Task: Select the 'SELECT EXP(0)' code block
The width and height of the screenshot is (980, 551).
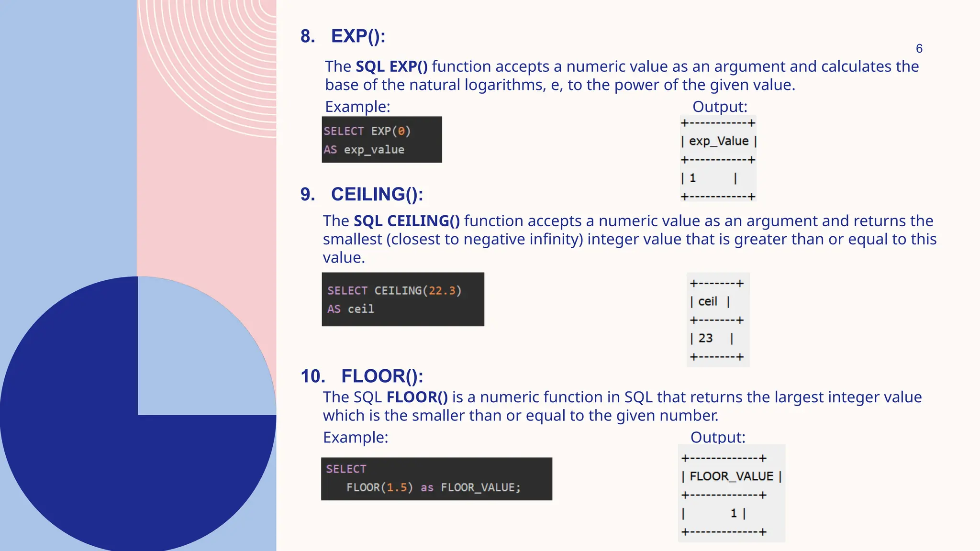Action: point(382,140)
